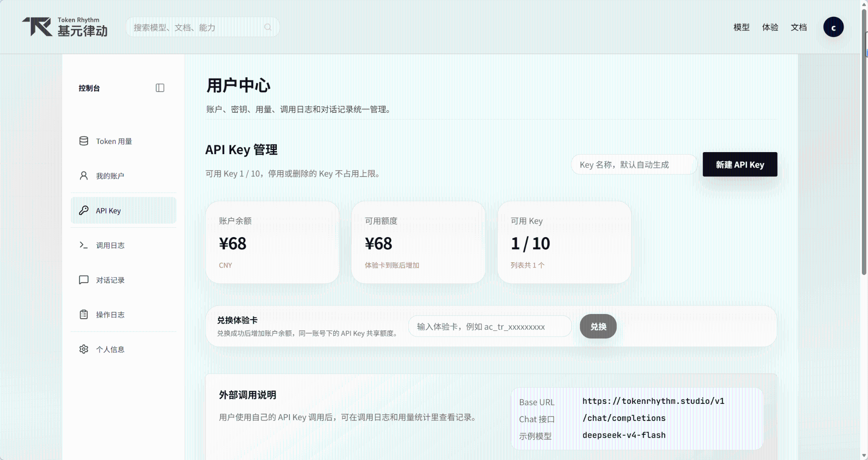The width and height of the screenshot is (868, 460).
Task: Click the 体验卡到账后增加 note
Action: (x=392, y=265)
